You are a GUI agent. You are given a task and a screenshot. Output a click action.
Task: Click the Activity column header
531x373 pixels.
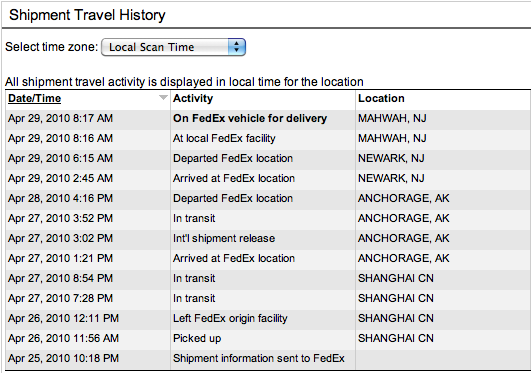193,98
